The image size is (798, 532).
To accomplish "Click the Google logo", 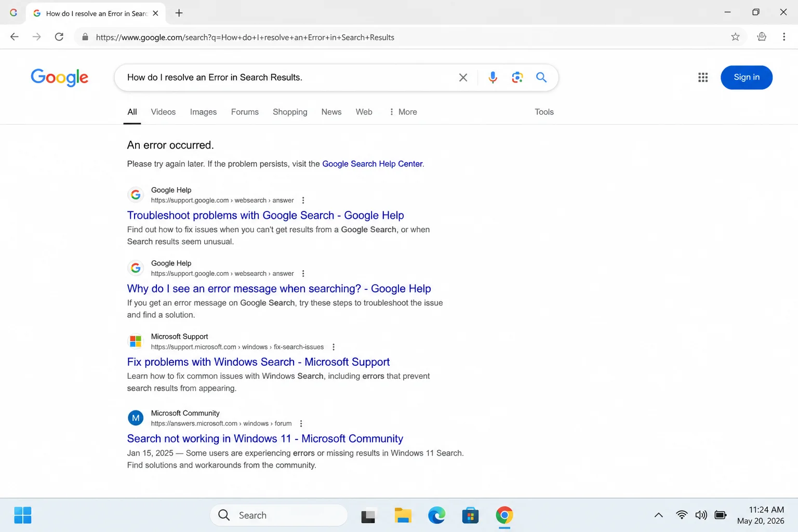I will point(59,77).
